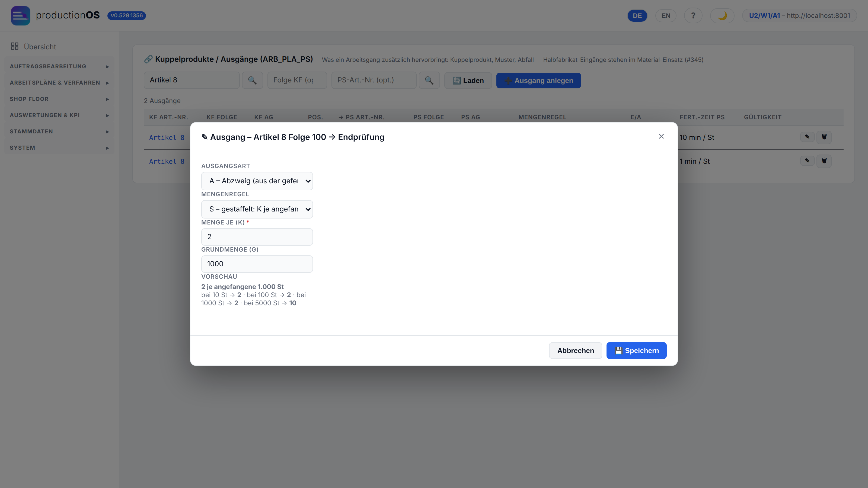The image size is (868, 488).
Task: Expand Stammdaten sidebar section
Action: click(59, 131)
